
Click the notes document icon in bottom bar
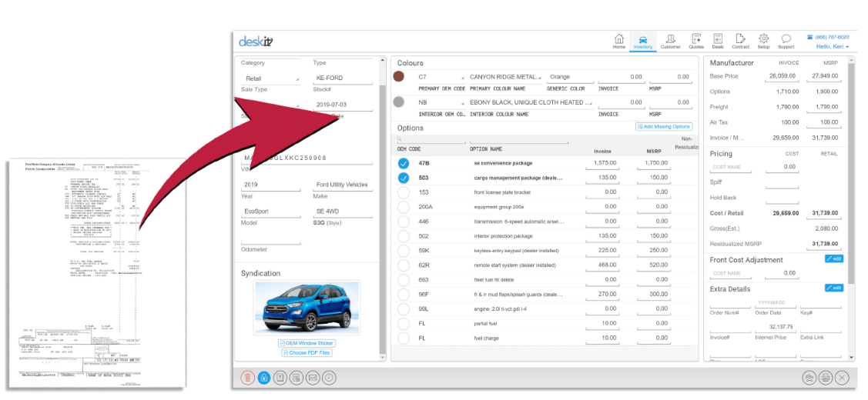click(297, 378)
